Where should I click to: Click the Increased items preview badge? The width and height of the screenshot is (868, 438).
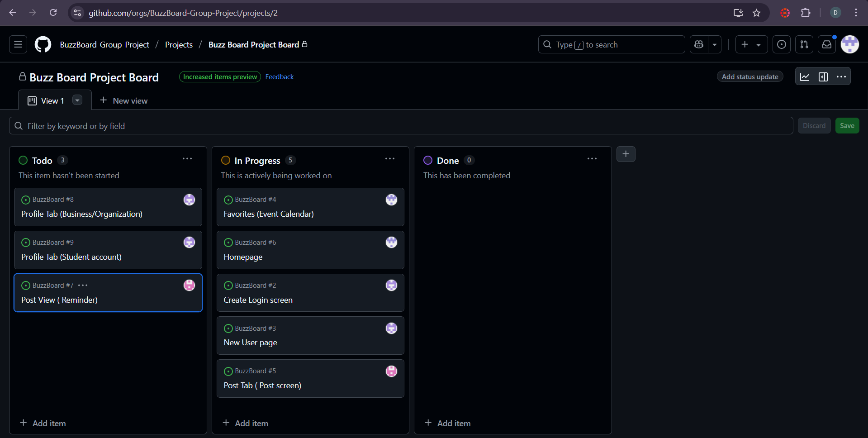click(220, 77)
